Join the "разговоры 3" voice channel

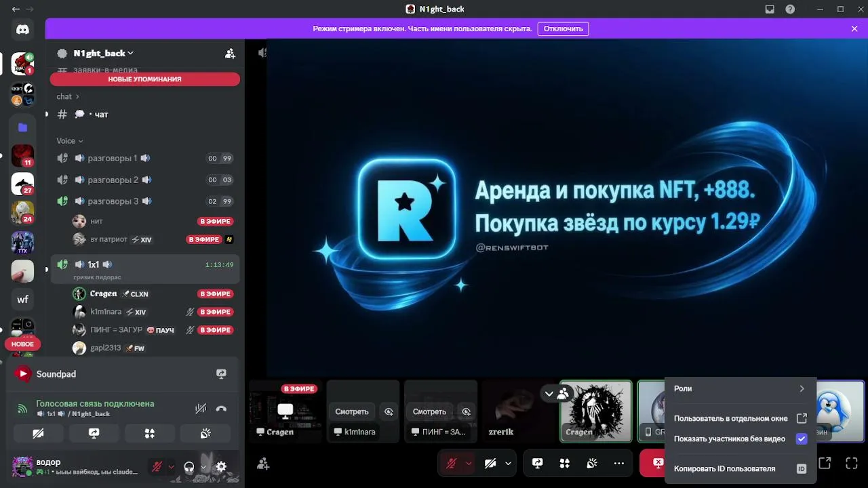pos(145,201)
